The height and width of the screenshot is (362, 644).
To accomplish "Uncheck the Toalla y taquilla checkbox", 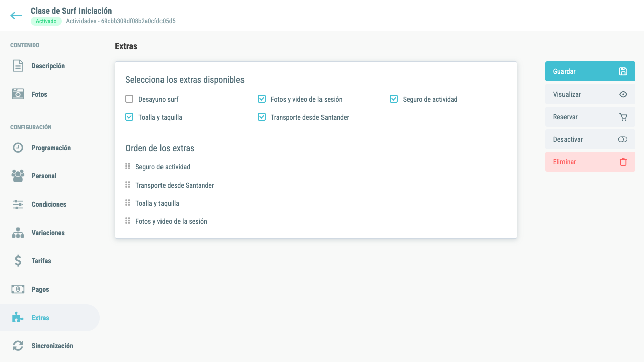I will [x=129, y=117].
